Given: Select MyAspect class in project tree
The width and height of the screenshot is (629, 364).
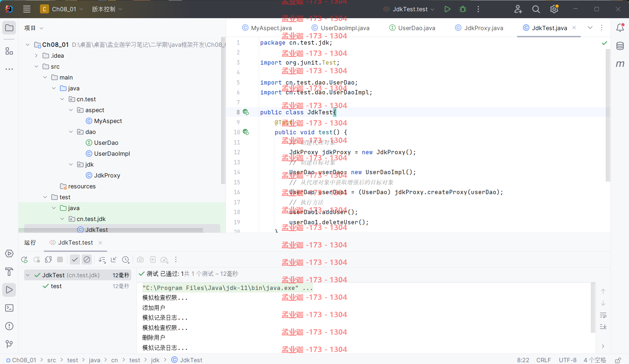Looking at the screenshot, I should click(x=104, y=121).
